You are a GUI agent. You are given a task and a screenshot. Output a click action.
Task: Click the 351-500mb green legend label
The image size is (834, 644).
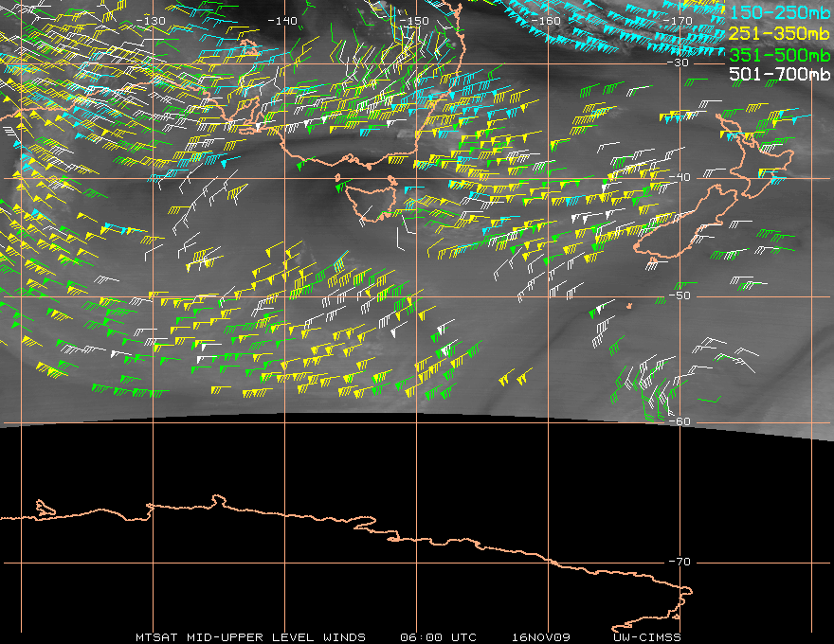(779, 55)
